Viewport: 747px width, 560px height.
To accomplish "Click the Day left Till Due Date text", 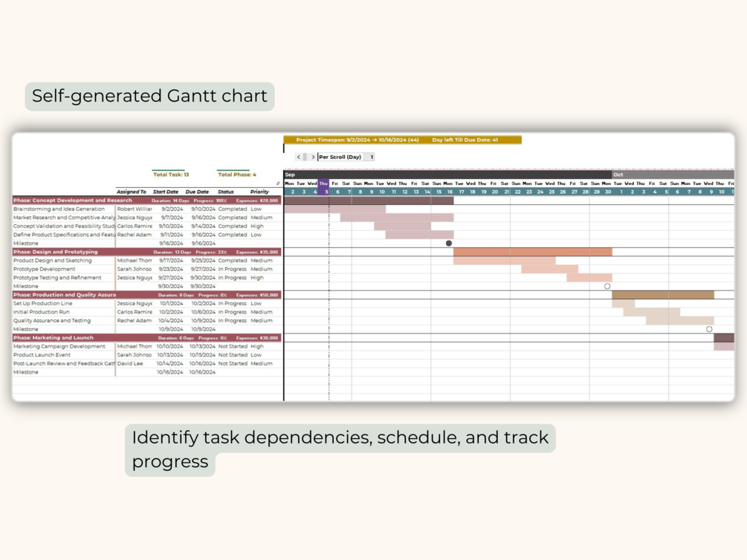I will [465, 140].
